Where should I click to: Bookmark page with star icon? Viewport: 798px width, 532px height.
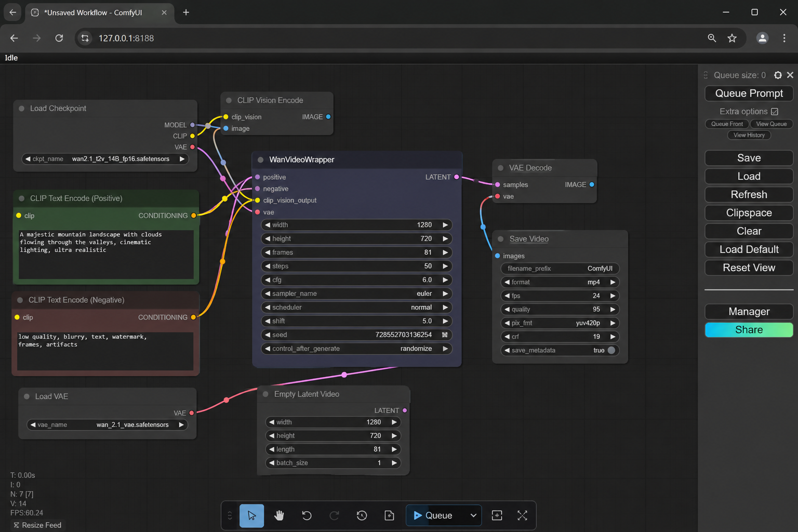tap(732, 38)
